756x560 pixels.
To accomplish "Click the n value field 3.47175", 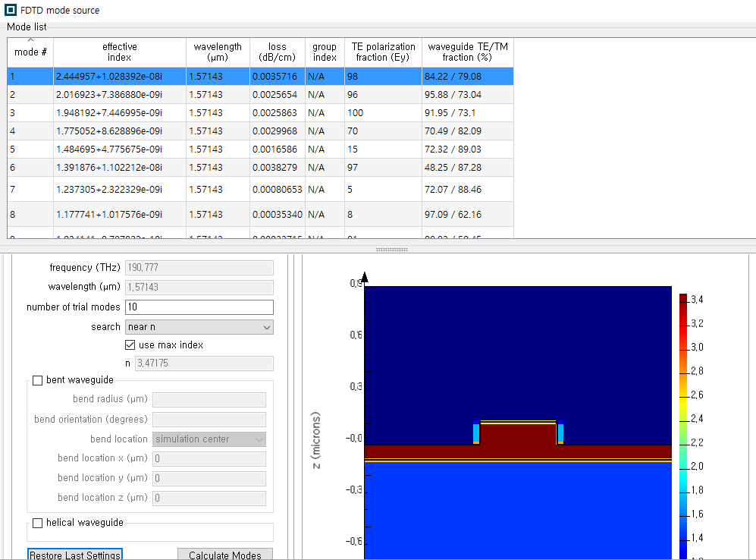I will tap(204, 363).
